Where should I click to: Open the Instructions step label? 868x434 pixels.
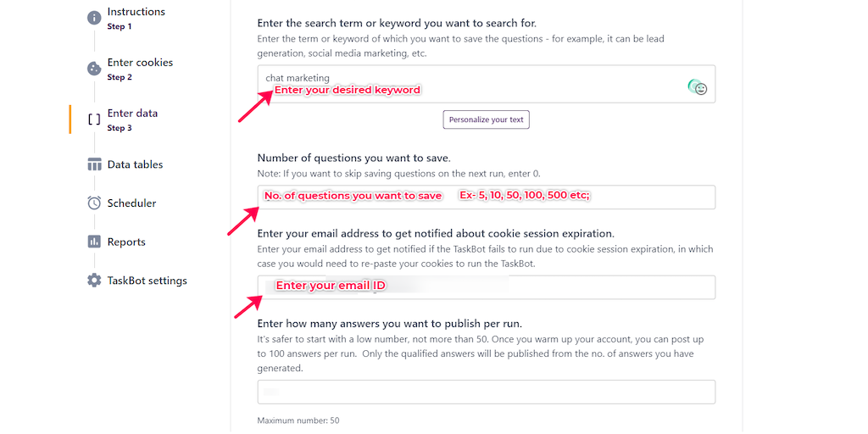[x=136, y=13]
